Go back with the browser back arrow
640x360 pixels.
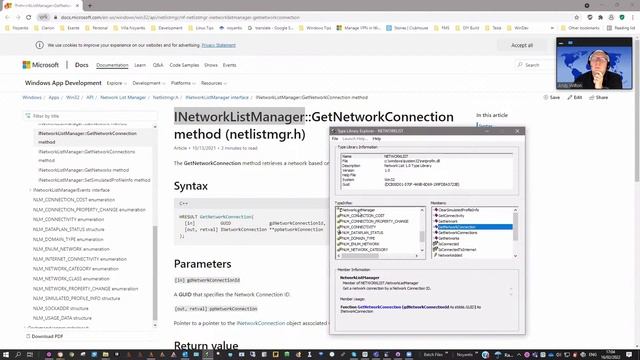click(x=7, y=17)
